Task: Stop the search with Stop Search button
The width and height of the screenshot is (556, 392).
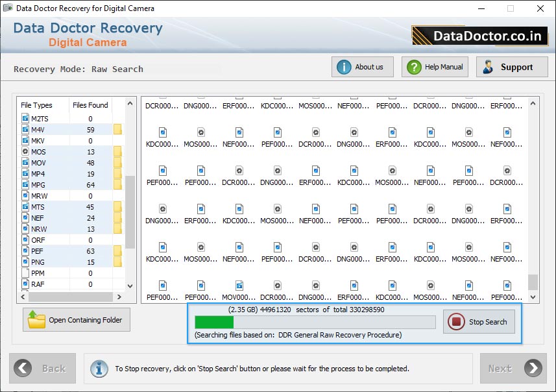Action: coord(479,322)
